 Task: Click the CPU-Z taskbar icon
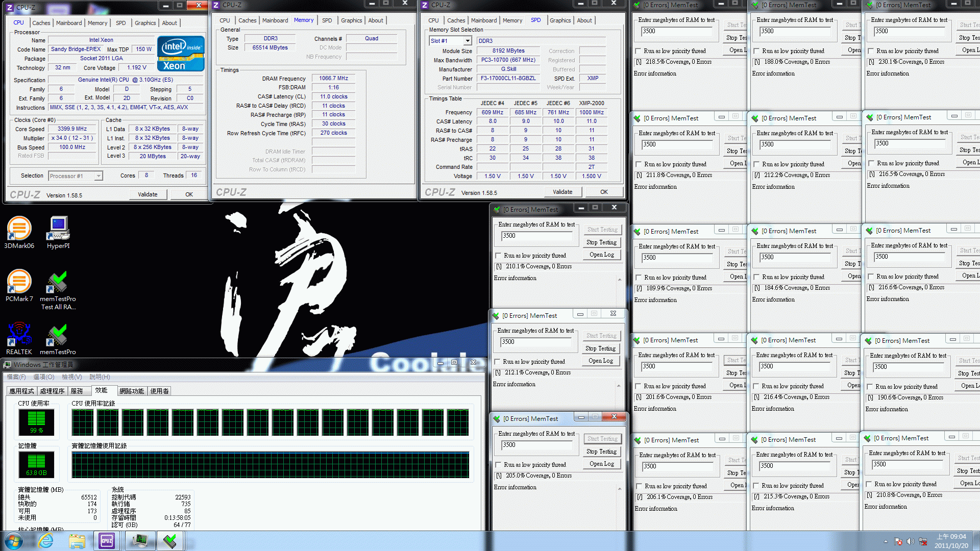(x=107, y=541)
